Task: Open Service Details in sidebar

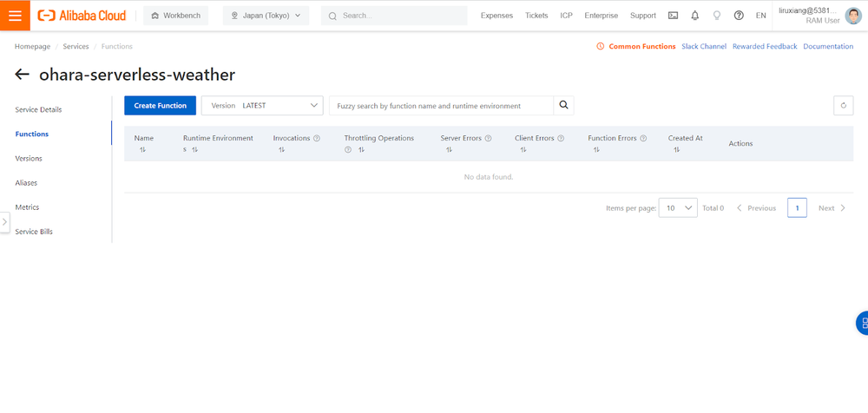Action: (39, 109)
